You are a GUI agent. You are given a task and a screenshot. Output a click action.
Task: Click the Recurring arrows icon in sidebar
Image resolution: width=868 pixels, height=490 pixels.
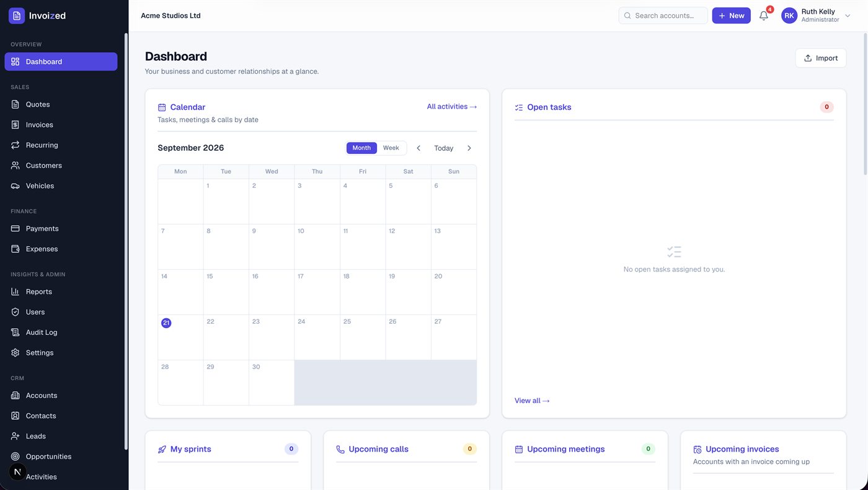15,145
